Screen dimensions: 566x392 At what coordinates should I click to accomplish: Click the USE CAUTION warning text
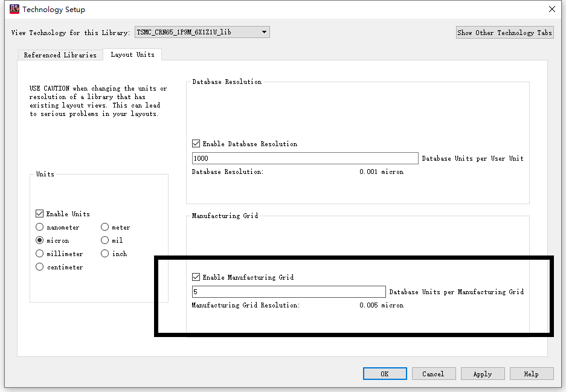click(x=98, y=101)
